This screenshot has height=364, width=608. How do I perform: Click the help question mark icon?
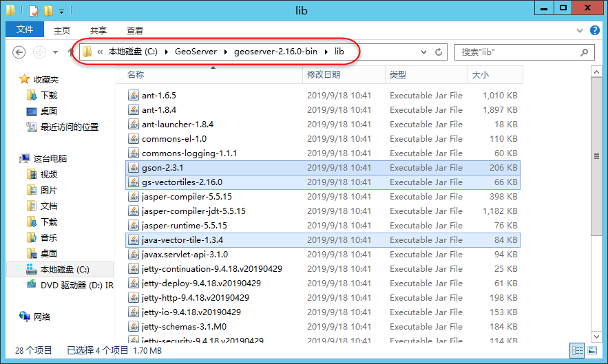tap(594, 30)
